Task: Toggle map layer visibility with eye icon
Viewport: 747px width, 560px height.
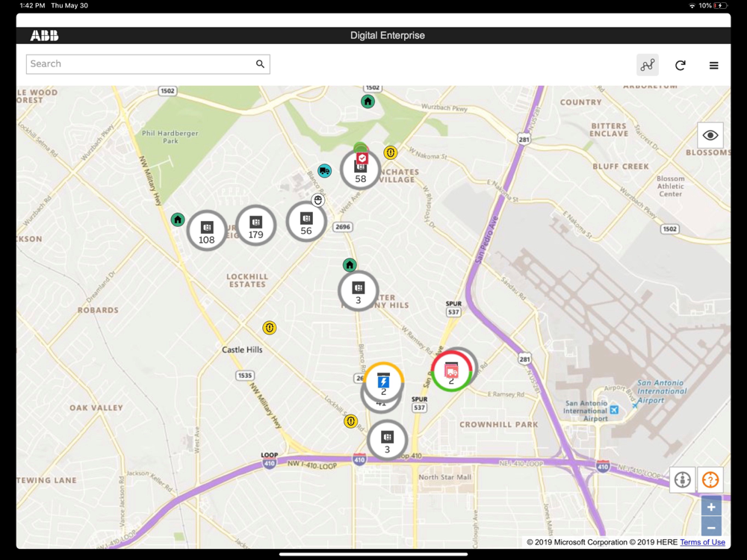Action: click(x=710, y=135)
